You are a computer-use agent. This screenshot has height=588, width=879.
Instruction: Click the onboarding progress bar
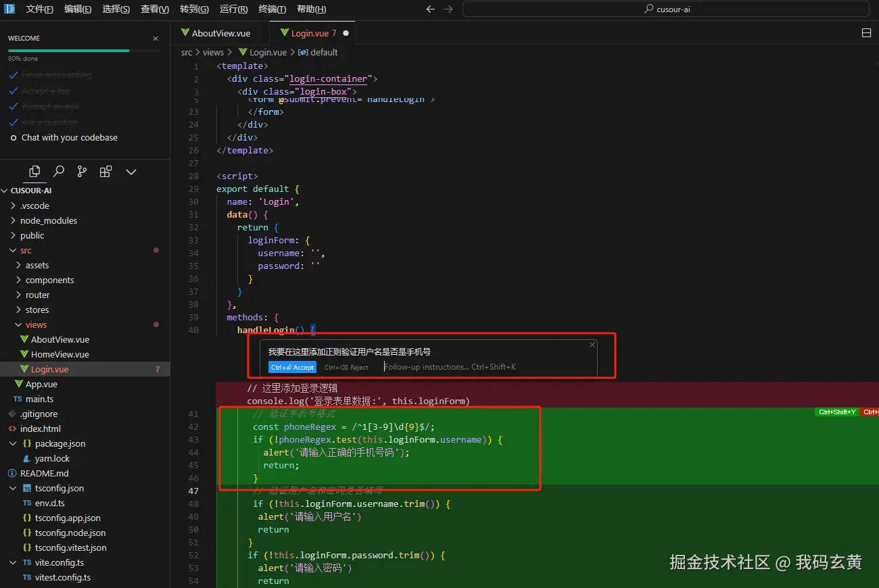[84, 51]
